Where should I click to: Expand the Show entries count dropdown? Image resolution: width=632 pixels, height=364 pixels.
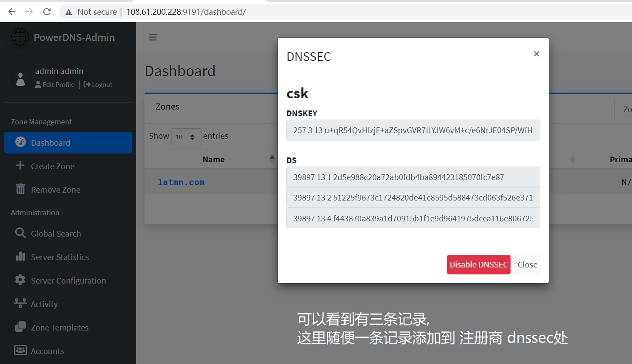(x=186, y=137)
